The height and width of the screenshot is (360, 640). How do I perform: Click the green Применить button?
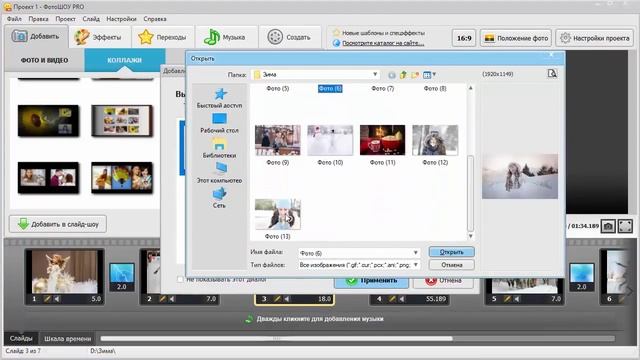point(371,281)
